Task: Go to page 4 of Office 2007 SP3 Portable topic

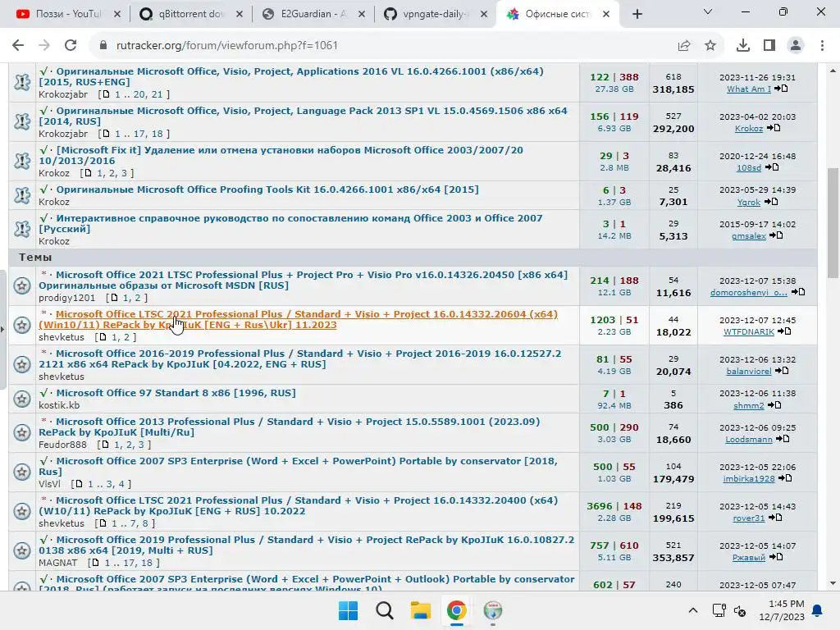Action: 121,484
